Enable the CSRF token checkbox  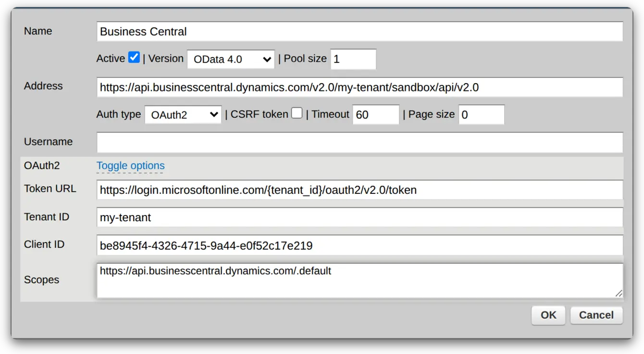[297, 113]
